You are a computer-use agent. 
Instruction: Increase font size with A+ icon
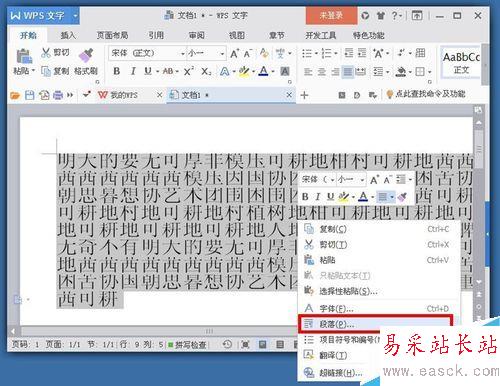[x=234, y=53]
